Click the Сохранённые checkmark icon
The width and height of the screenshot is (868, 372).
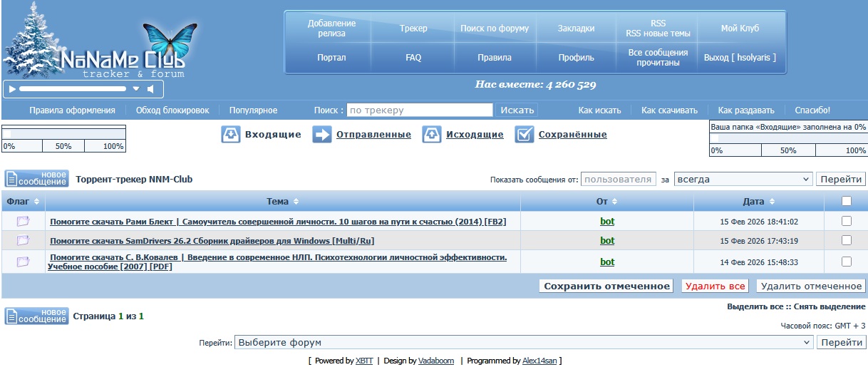(x=525, y=135)
